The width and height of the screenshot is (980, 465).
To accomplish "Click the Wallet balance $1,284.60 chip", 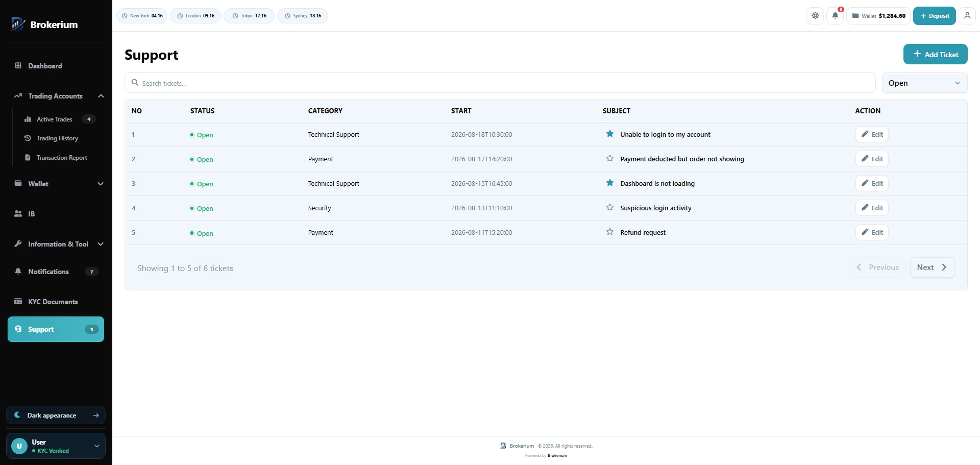I will point(878,15).
